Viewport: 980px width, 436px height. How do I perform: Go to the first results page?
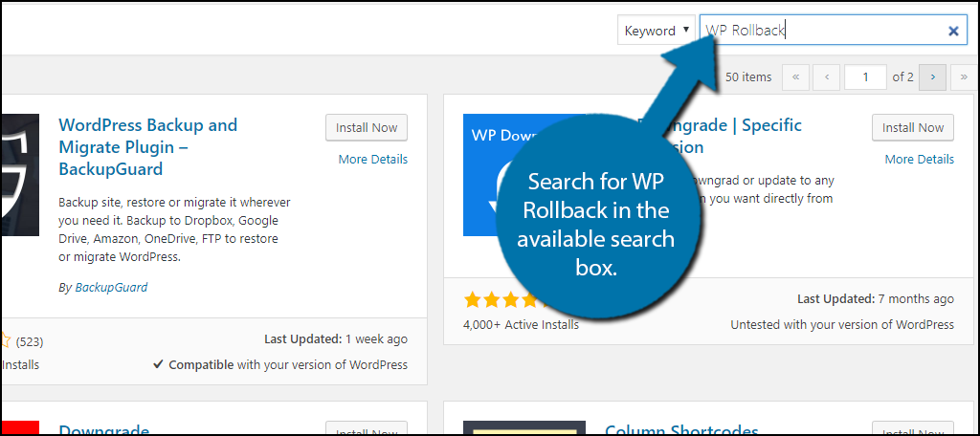coord(795,77)
